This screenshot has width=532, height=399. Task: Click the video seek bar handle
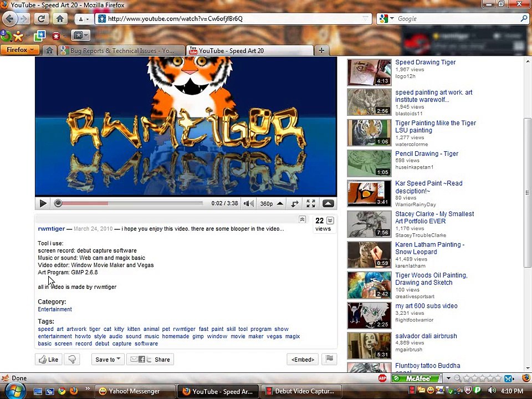58,203
